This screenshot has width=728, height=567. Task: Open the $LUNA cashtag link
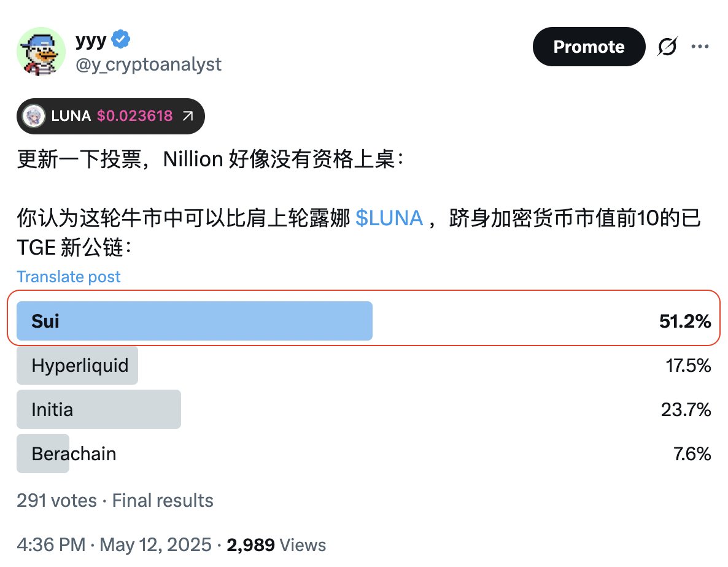[389, 218]
